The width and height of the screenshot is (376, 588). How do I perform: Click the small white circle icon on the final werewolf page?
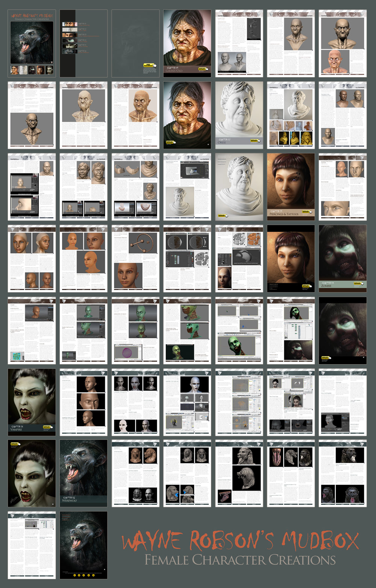[105, 570]
